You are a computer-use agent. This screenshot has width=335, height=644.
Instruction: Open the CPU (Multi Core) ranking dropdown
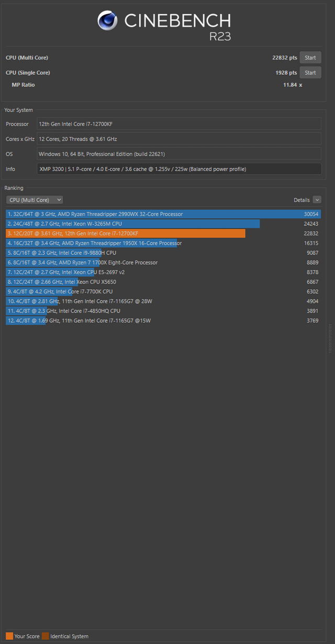(x=35, y=200)
